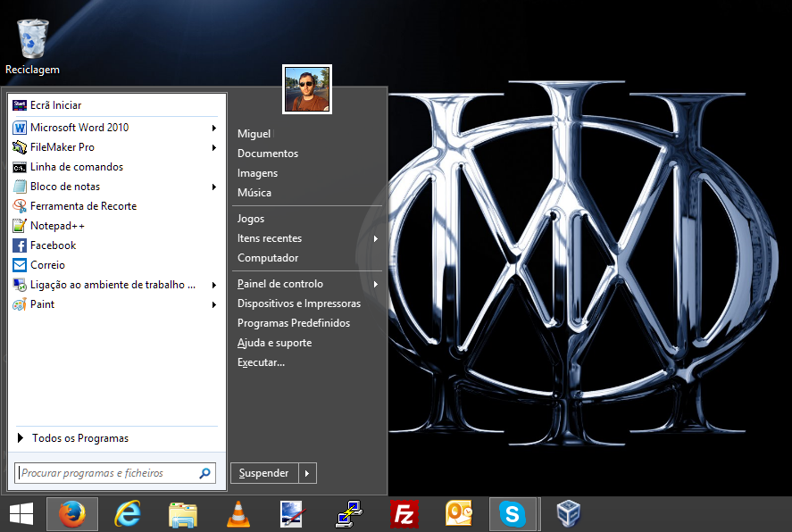Open the Executar... run dialog
This screenshot has height=532, width=792.
pos(261,362)
